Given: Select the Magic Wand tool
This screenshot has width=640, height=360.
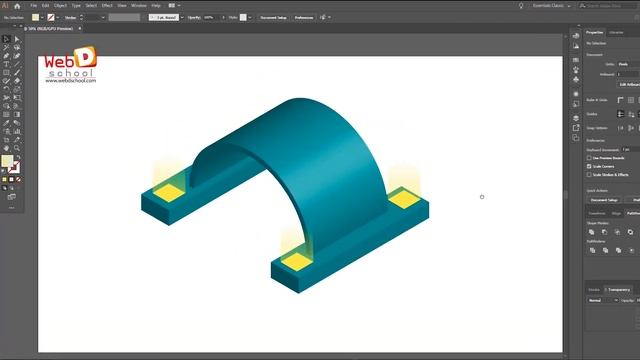Looking at the screenshot, I should [7, 48].
